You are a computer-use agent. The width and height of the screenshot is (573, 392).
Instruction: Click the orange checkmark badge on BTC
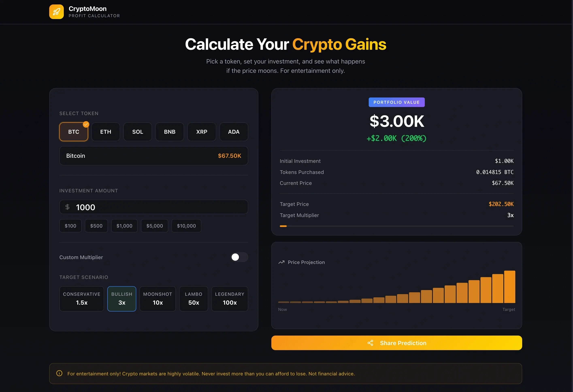[x=86, y=124]
